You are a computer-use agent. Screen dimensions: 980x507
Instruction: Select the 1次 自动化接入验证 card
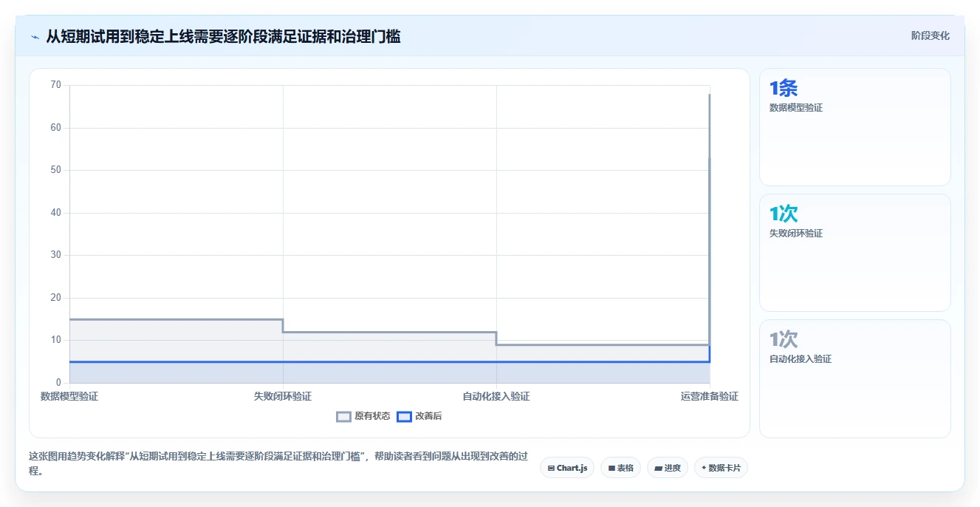tap(854, 378)
